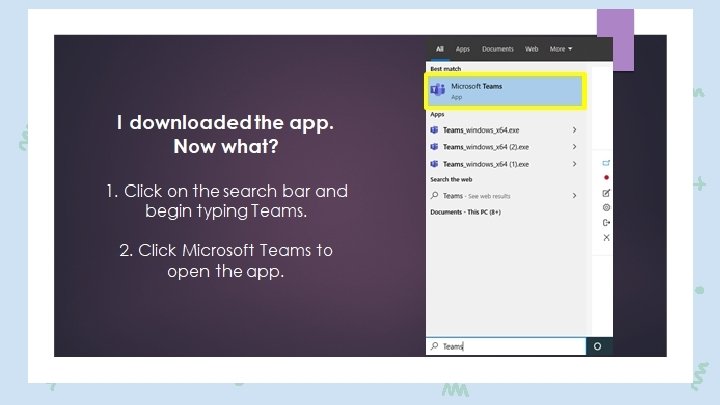
Task: Click the exit arrow icon in side toolbar
Action: coord(606,223)
